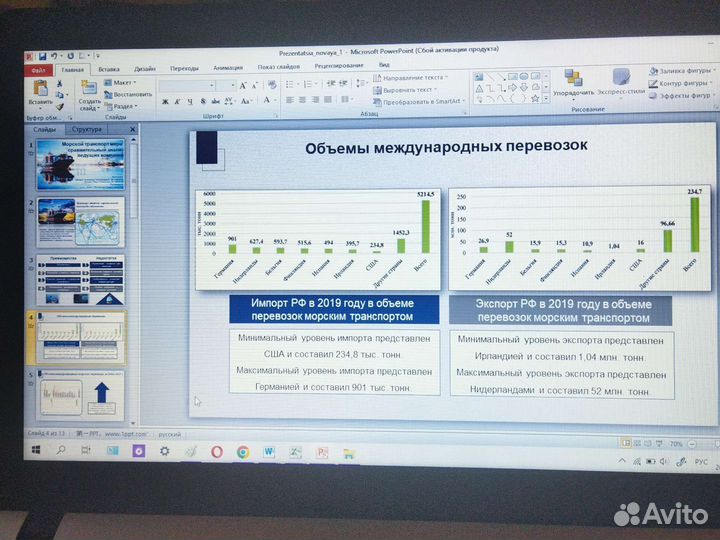The height and width of the screenshot is (540, 720).
Task: Toggle strikethrough (abc) formatting
Action: pyautogui.click(x=216, y=101)
